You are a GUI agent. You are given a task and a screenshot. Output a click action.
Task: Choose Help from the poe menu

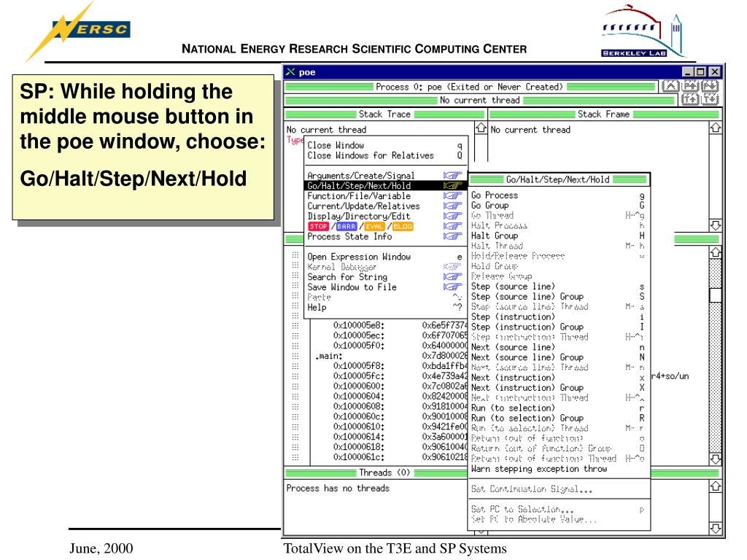pos(385,308)
